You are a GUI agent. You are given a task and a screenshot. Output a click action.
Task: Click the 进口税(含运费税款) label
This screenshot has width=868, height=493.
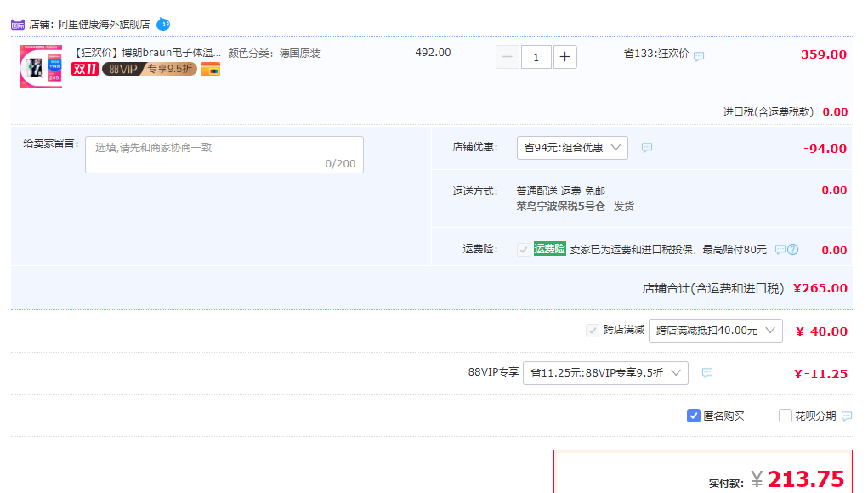(x=769, y=111)
